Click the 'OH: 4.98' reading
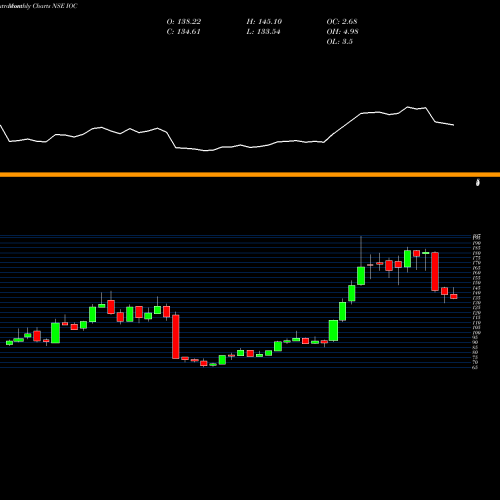The height and width of the screenshot is (500, 500). (342, 32)
